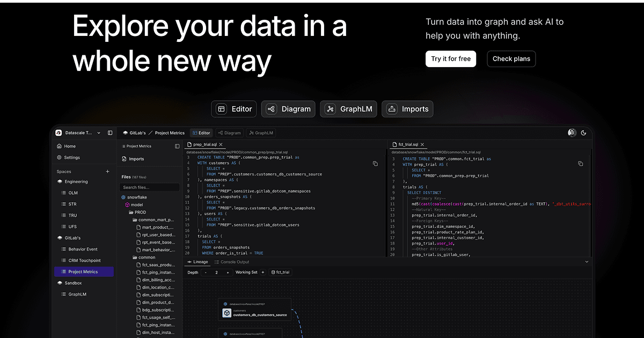Collapse the Lineage panel with the chevron
The height and width of the screenshot is (338, 644).
[x=587, y=262]
